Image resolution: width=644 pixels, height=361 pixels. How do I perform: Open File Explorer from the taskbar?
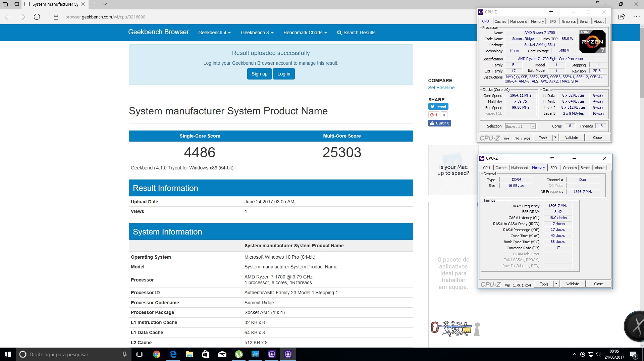[x=190, y=354]
